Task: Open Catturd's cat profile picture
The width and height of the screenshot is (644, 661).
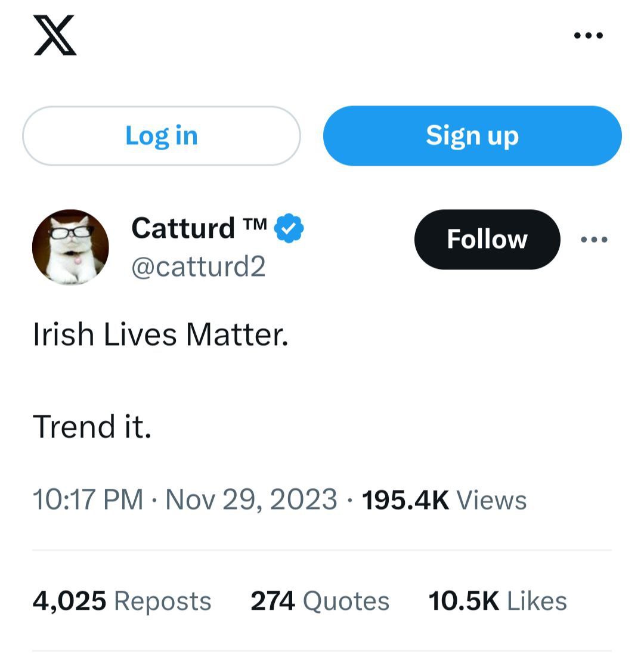Action: [70, 247]
